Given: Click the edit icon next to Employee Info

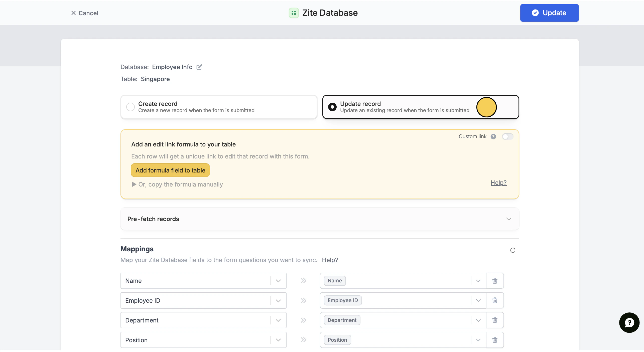Looking at the screenshot, I should pos(199,67).
